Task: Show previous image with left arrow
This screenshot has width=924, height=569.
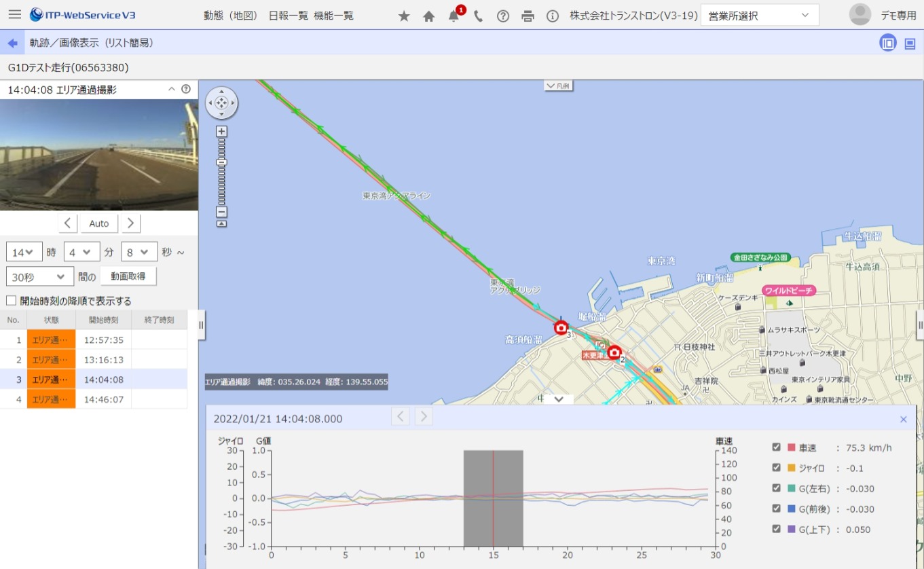Action: [67, 223]
